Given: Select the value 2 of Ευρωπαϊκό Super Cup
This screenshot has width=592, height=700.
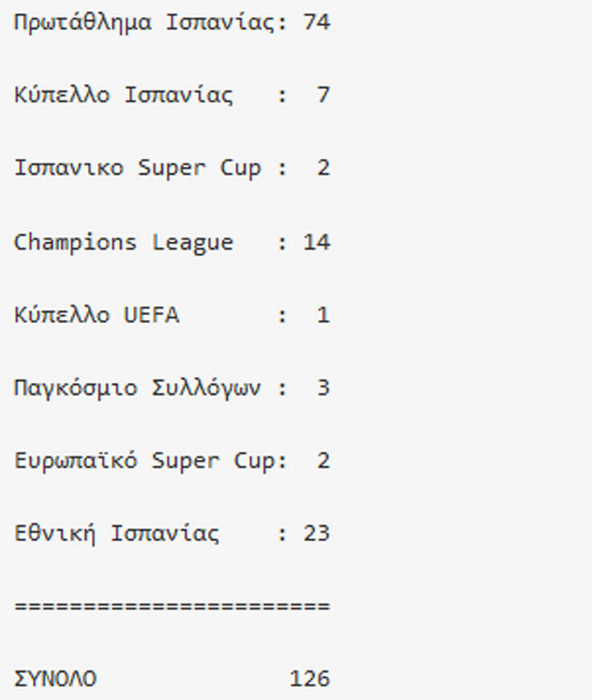Looking at the screenshot, I should pos(324,461).
